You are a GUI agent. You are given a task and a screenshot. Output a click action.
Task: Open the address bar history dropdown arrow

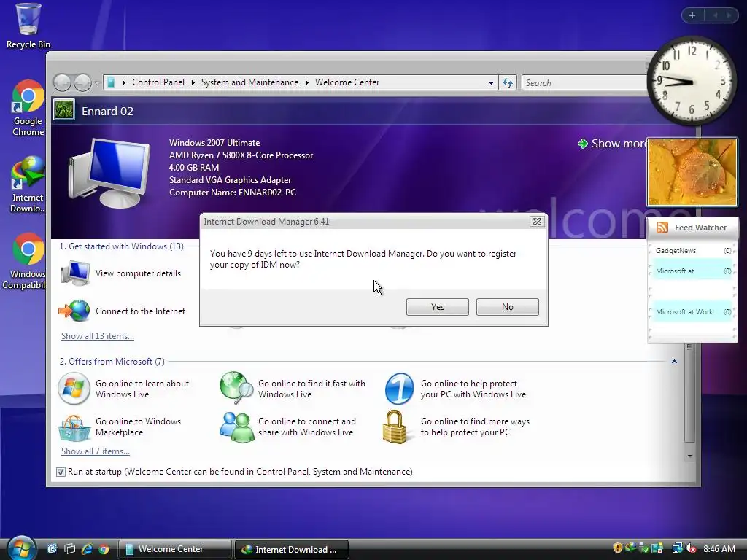tap(491, 83)
